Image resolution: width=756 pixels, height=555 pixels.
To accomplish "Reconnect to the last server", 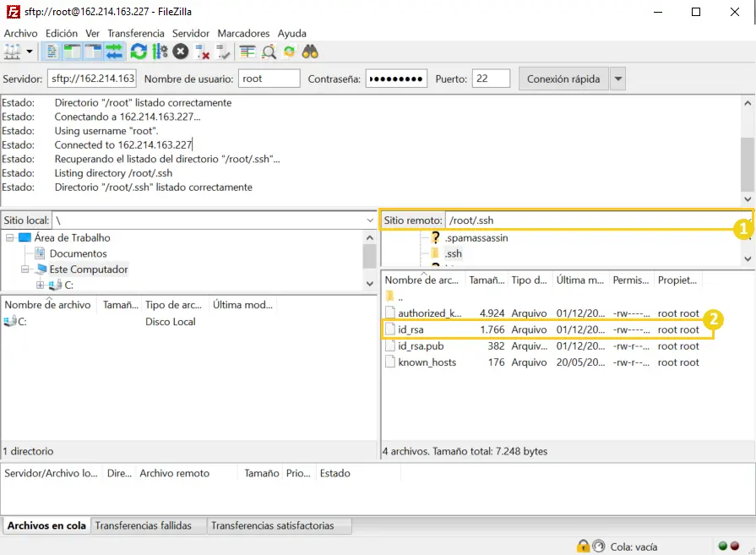I will pyautogui.click(x=223, y=52).
